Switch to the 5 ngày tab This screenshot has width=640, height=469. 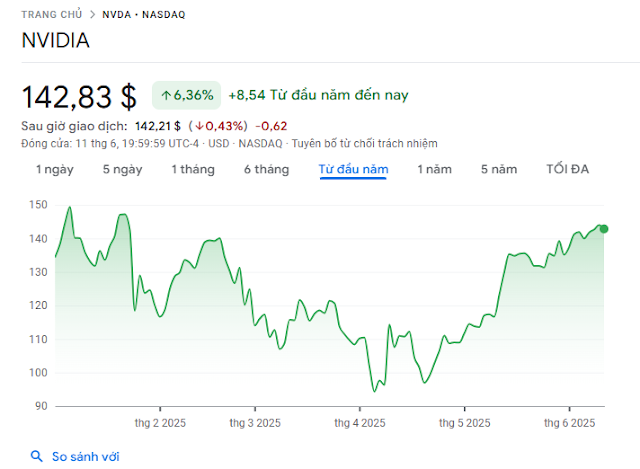coord(122,169)
